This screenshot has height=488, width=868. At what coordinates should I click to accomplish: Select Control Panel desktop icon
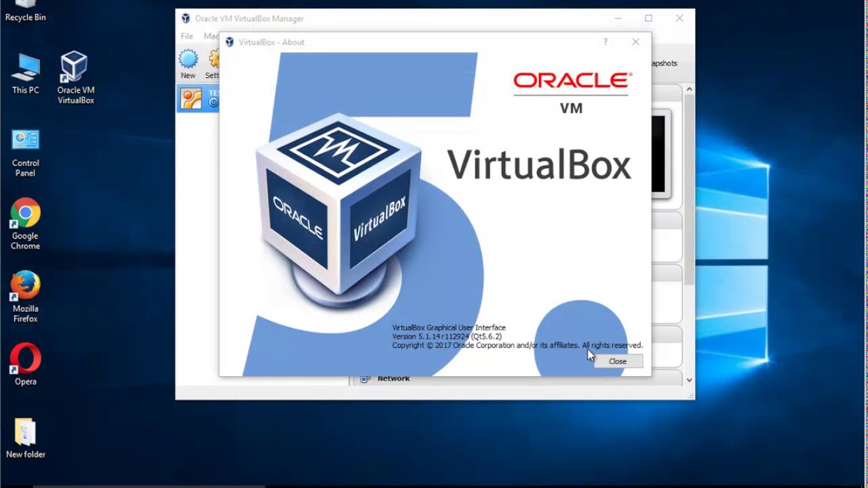pyautogui.click(x=26, y=154)
